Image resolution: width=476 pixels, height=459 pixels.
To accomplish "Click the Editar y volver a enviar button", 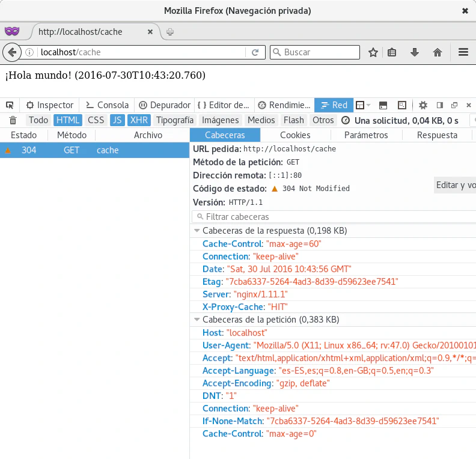I will coord(456,185).
